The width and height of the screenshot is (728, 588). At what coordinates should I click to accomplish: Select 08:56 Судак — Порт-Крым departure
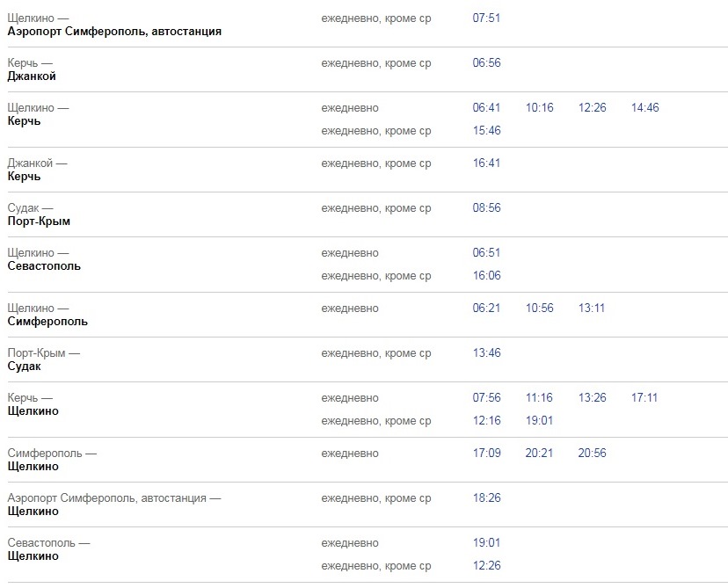[486, 208]
